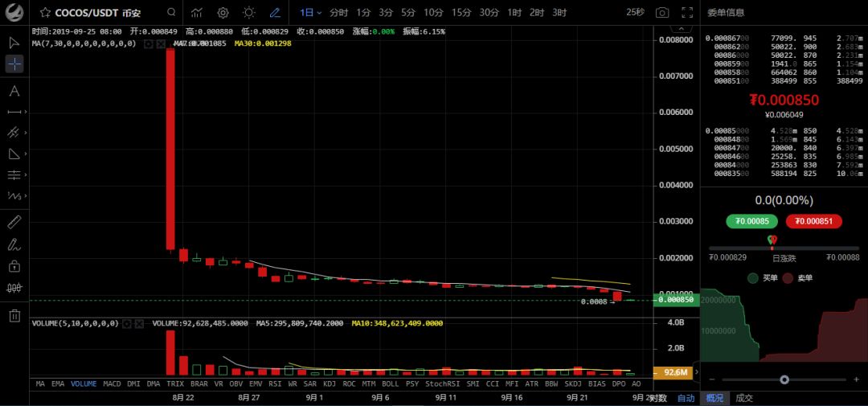The width and height of the screenshot is (868, 406).
Task: Select the StochRSI indicator
Action: 443,383
